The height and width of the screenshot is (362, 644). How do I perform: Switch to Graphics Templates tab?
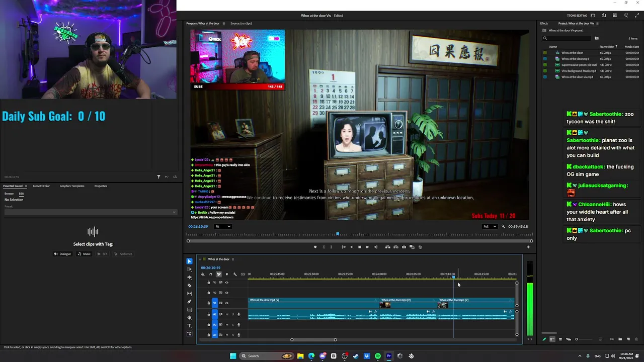72,186
